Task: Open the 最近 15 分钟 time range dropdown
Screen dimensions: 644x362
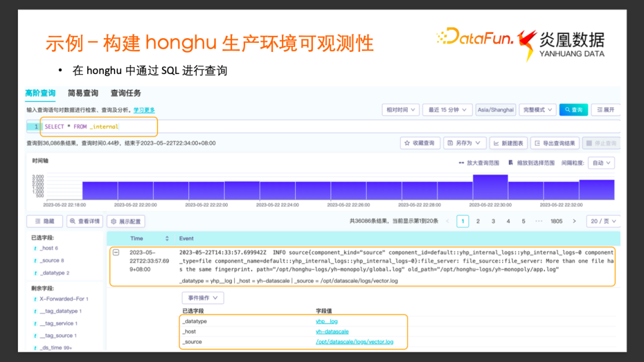Action: pos(447,110)
